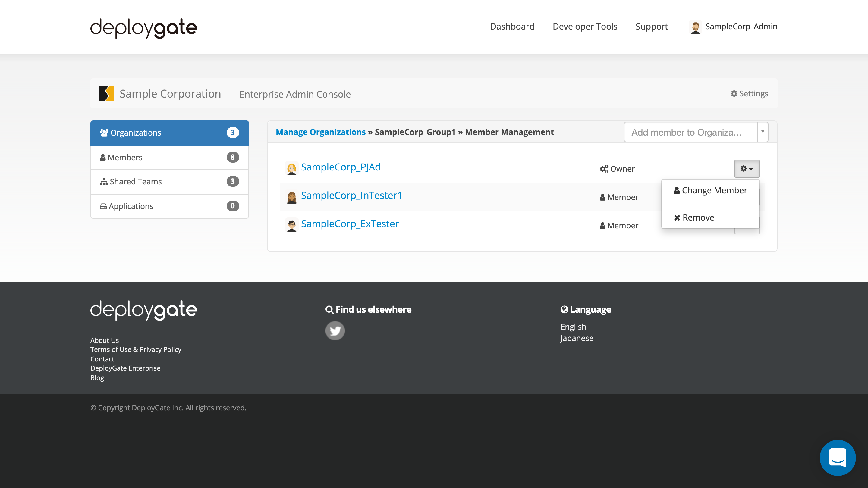Screen dimensions: 868x488
Task: Click SampleCorp_ExTester avatar image
Action: [291, 225]
